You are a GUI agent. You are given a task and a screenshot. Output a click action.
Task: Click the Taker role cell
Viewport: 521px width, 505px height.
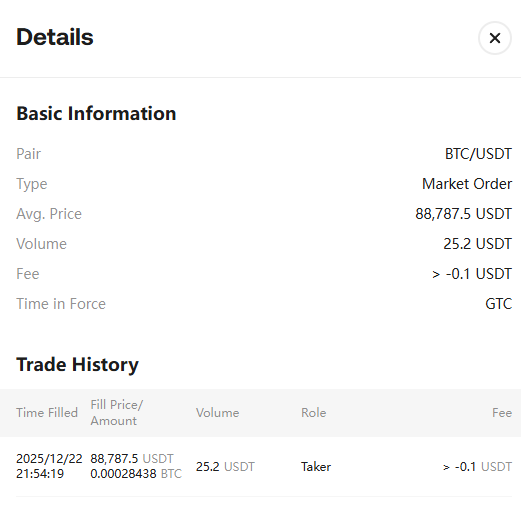click(x=316, y=467)
